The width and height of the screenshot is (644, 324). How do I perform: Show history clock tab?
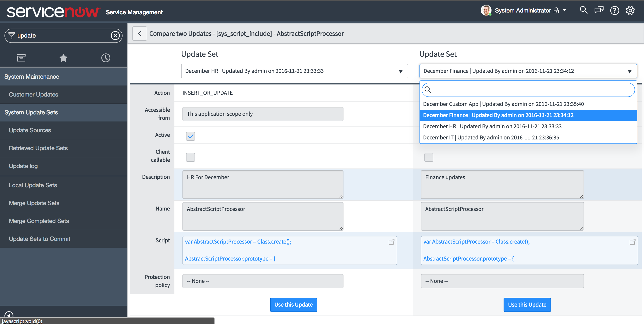click(x=106, y=58)
